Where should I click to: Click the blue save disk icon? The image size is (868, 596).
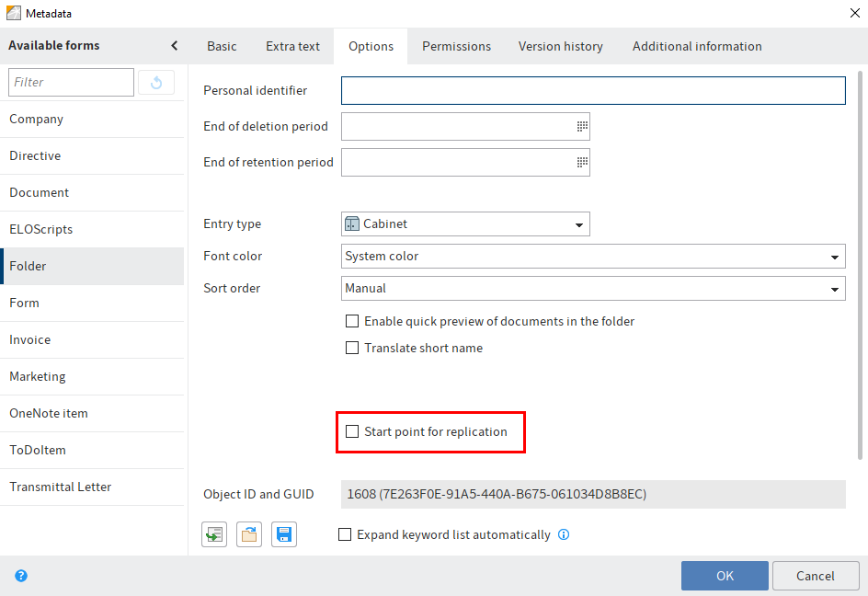pos(284,534)
